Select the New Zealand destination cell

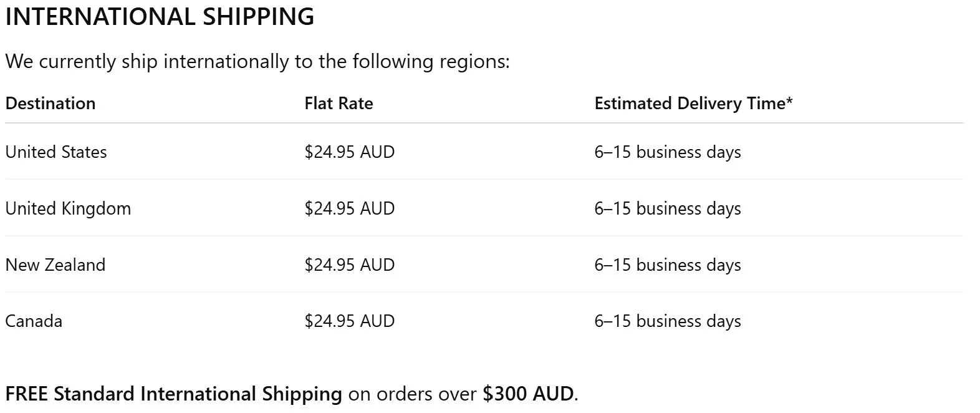pyautogui.click(x=55, y=265)
